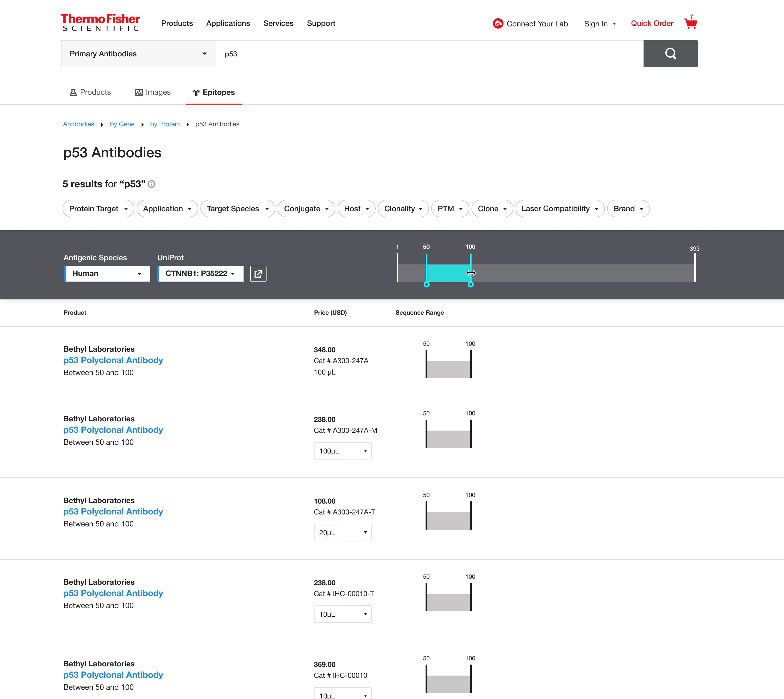Open the Clone filter dropdown
Screen dimensions: 784x699
point(492,209)
